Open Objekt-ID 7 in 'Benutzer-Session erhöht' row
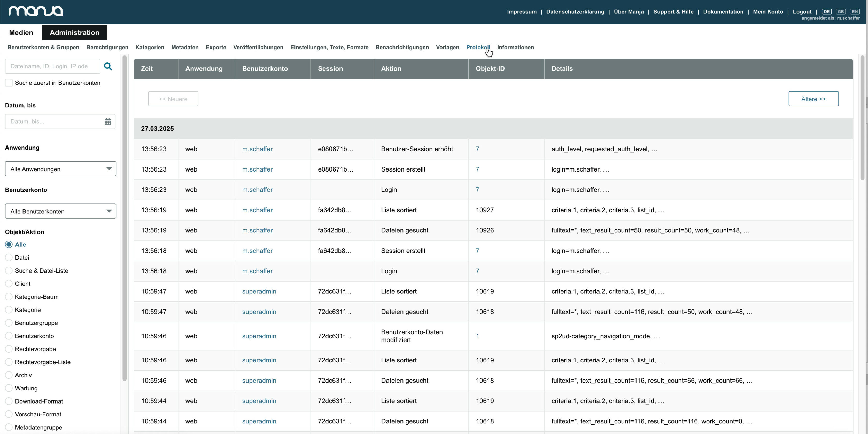 click(x=477, y=149)
